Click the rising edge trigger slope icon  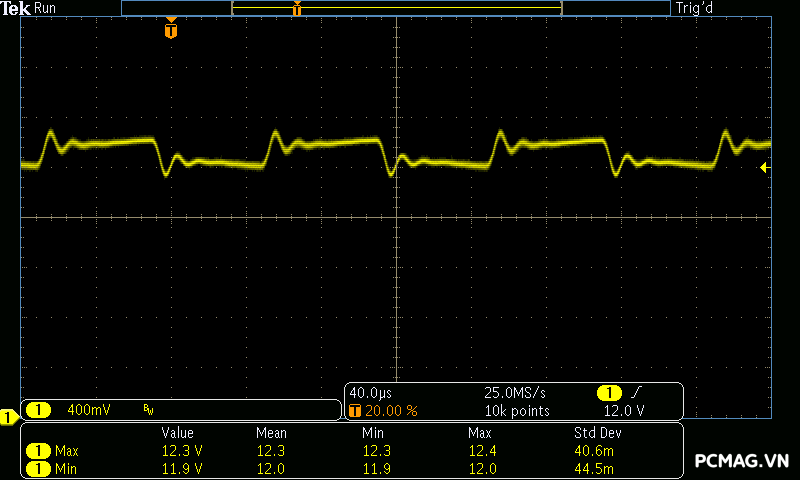638,392
